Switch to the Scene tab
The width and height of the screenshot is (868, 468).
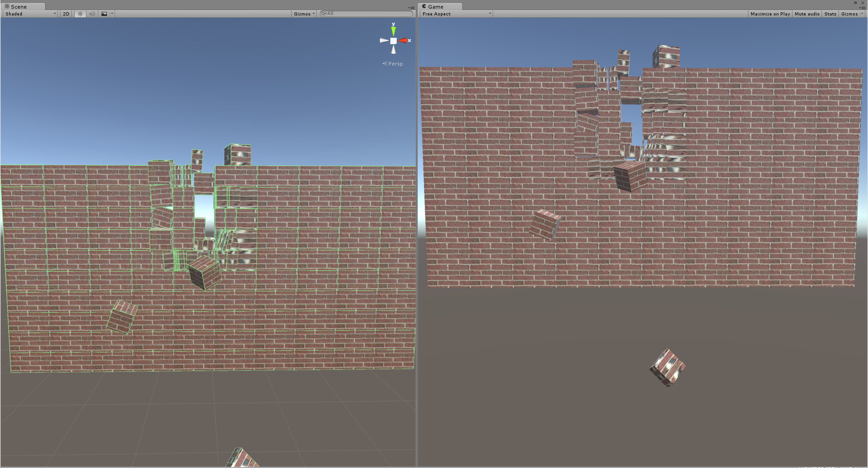(x=22, y=6)
